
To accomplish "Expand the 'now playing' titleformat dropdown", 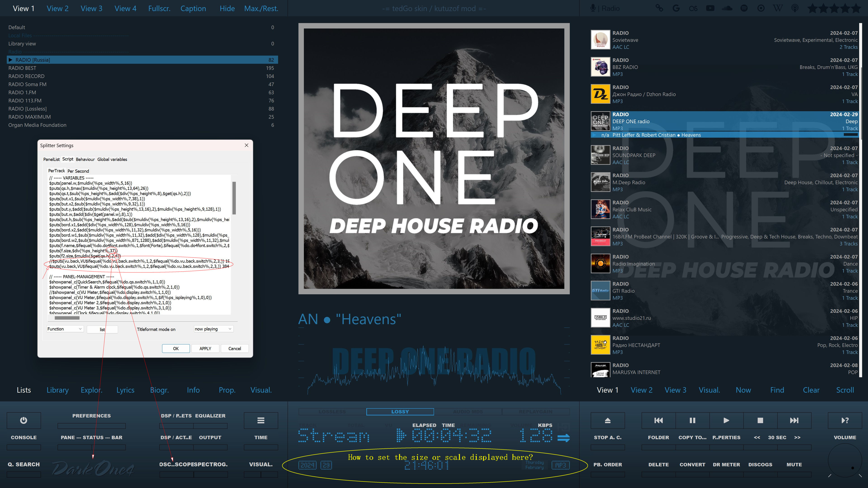I will 213,329.
